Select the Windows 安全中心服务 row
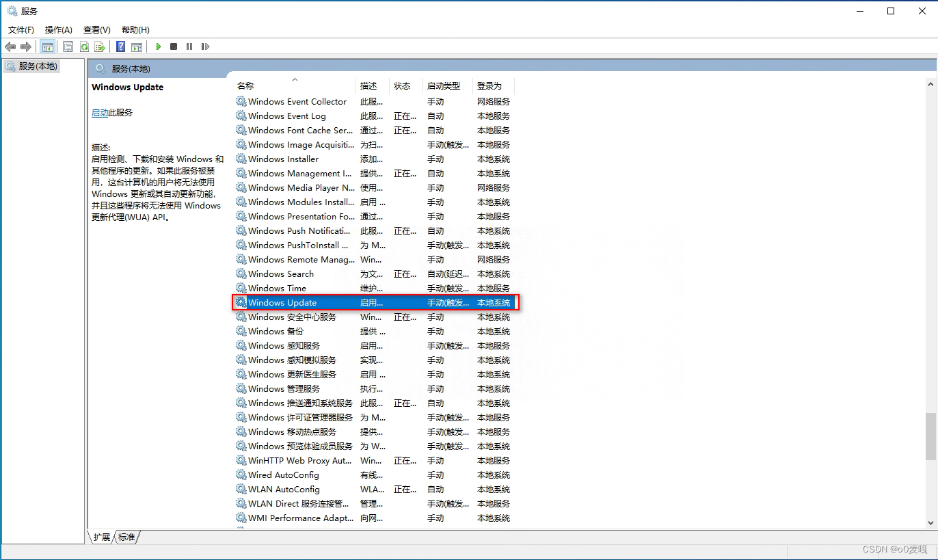This screenshot has height=560, width=938. (373, 317)
